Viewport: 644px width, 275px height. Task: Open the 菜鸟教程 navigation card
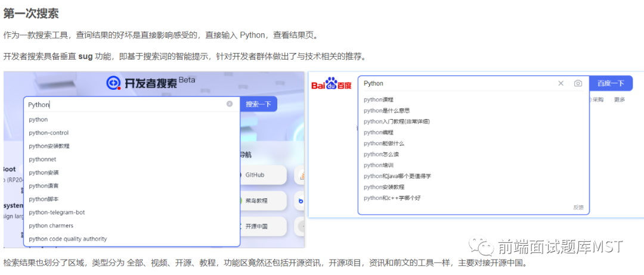(263, 201)
